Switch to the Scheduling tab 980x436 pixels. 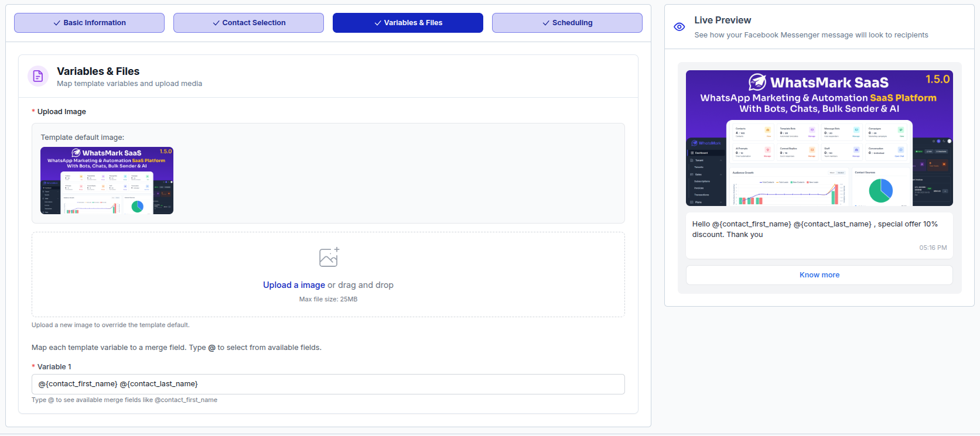[567, 23]
